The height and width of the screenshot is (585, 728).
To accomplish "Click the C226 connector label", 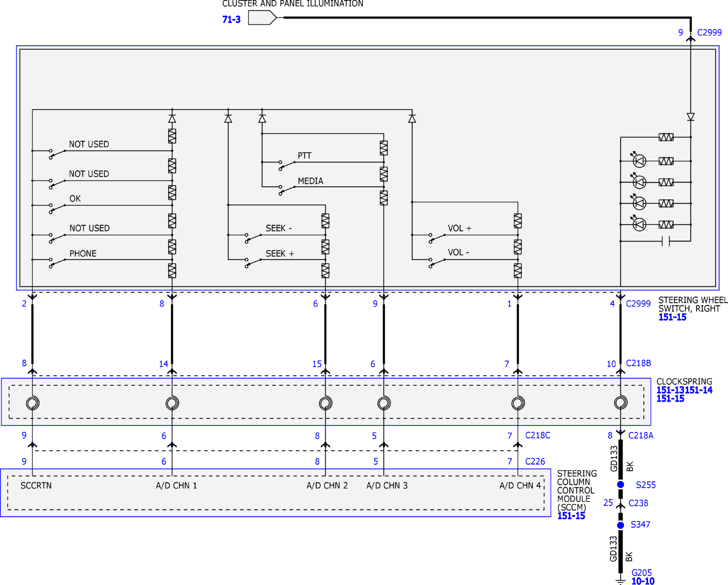I will pyautogui.click(x=535, y=462).
